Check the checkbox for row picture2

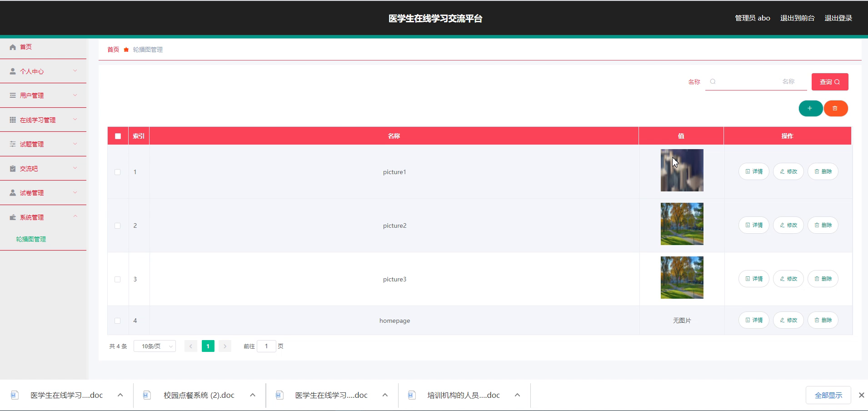click(118, 226)
